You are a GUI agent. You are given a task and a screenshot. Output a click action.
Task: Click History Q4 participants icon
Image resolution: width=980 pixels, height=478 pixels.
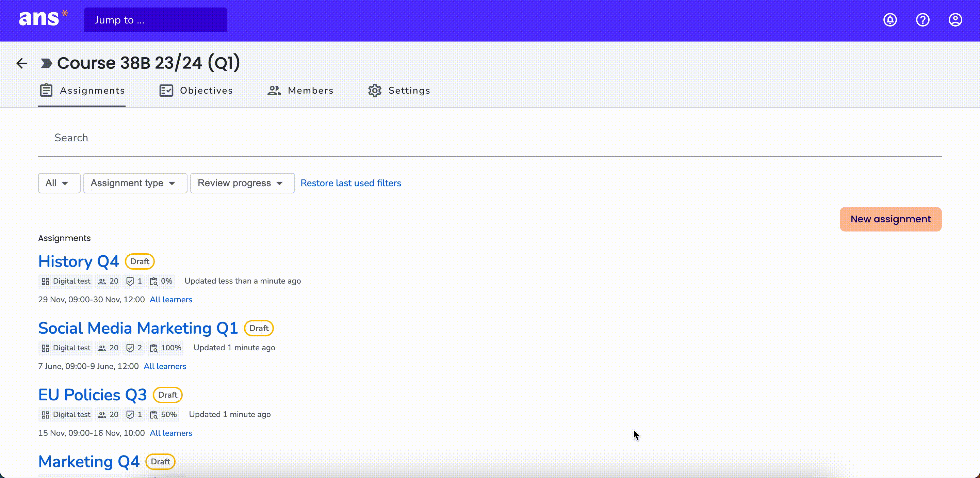(102, 282)
